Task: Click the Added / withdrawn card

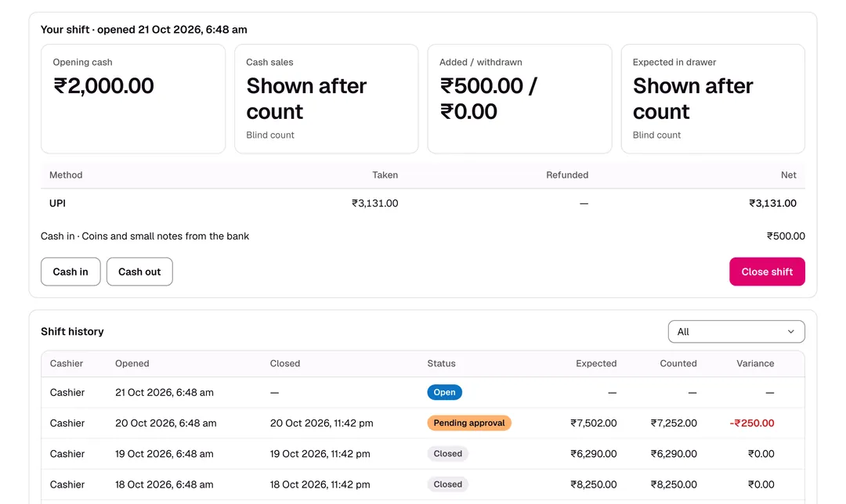Action: (519, 99)
